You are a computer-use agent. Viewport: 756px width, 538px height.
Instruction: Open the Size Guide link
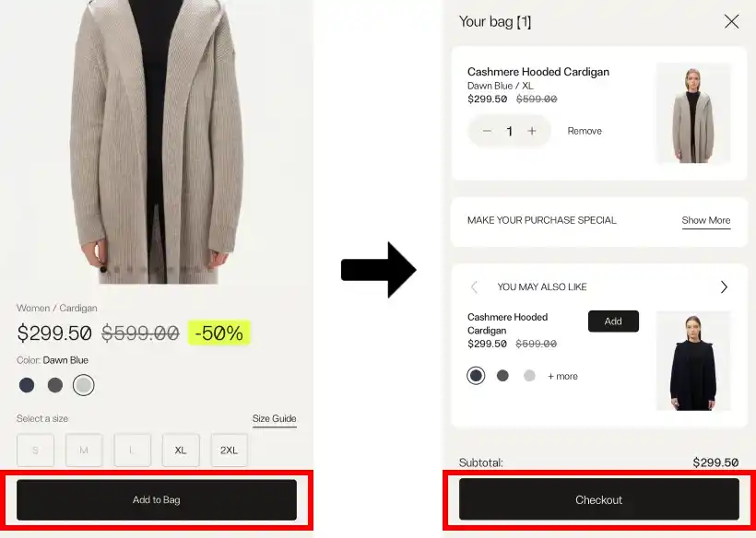(x=274, y=419)
